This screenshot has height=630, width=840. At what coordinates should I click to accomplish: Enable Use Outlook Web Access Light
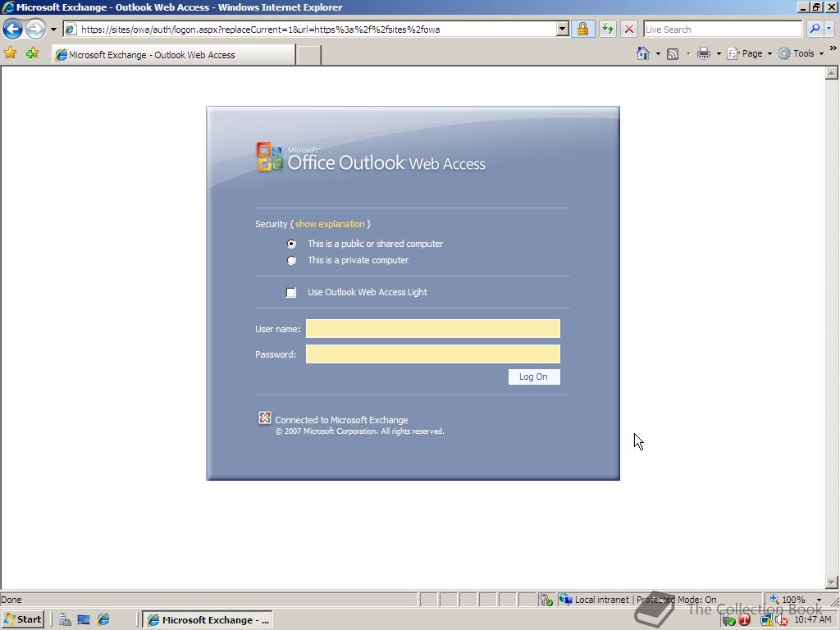coord(291,292)
